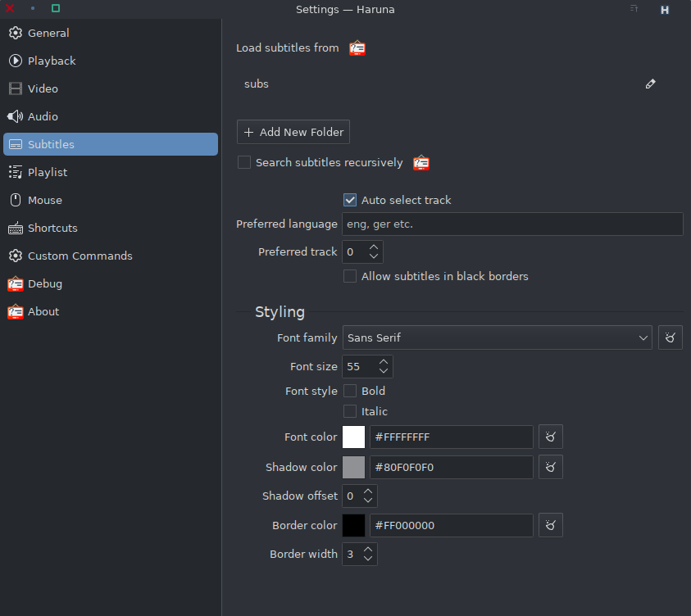This screenshot has height=616, width=691.
Task: Increase Font size with the up arrow
Action: click(383, 361)
